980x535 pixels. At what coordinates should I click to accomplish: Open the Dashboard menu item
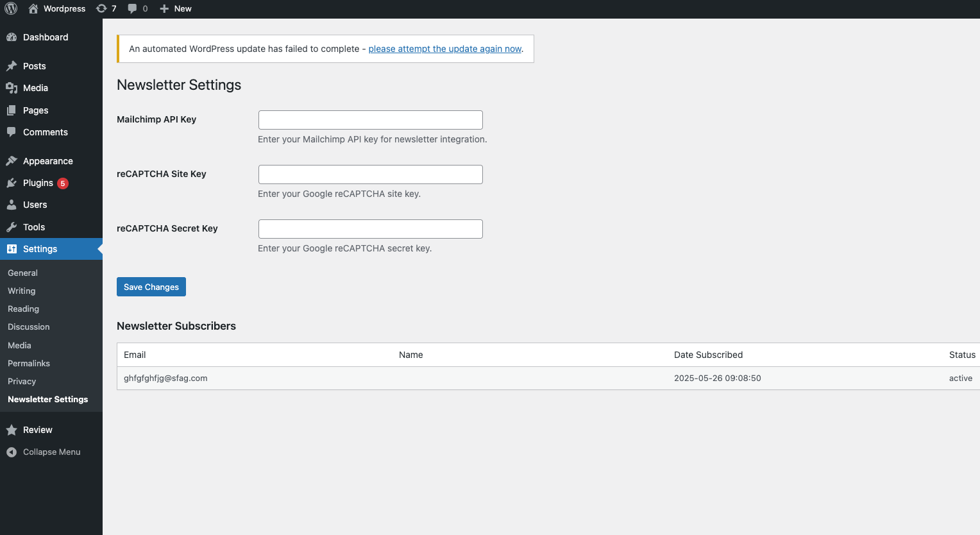coord(46,37)
